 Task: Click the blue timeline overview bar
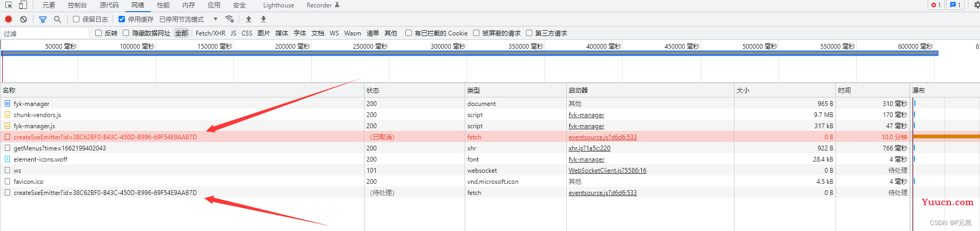click(470, 53)
